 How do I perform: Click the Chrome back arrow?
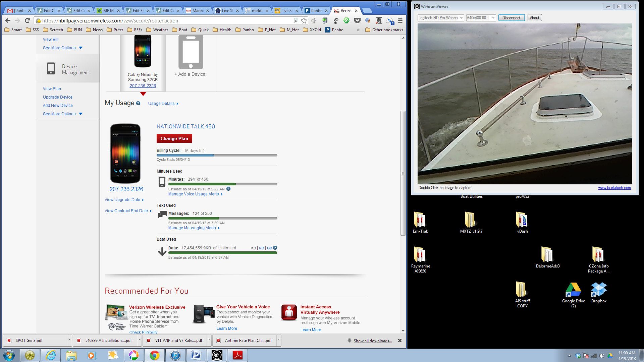(8, 21)
